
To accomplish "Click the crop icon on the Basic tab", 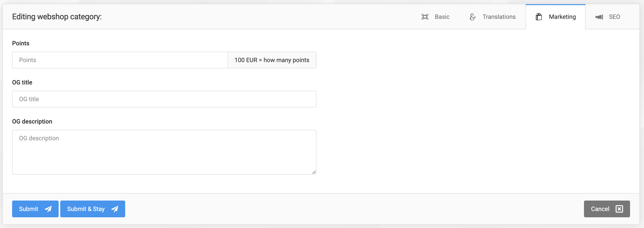I will (x=425, y=17).
